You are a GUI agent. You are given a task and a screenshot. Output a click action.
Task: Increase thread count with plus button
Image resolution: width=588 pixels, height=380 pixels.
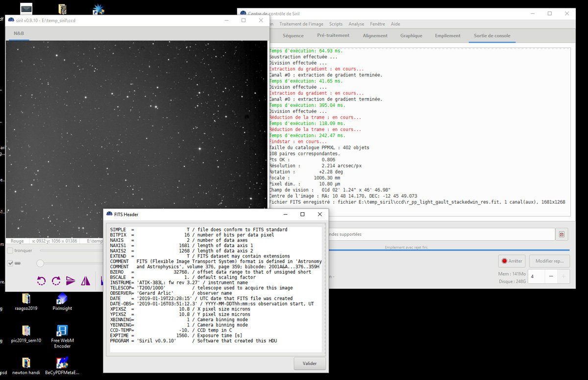tap(563, 277)
